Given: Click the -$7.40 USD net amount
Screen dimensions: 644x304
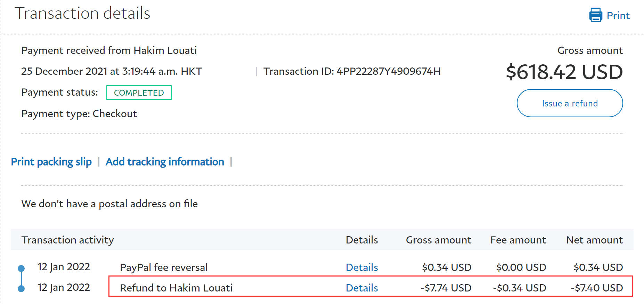Looking at the screenshot, I should pos(596,288).
